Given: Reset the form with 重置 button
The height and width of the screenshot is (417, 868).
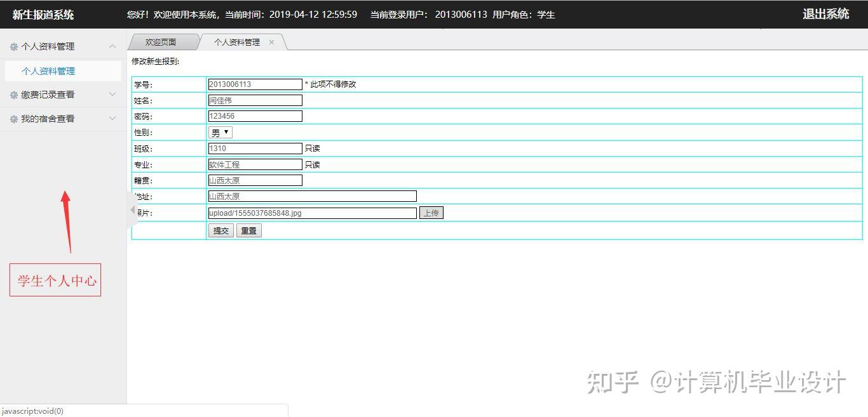Looking at the screenshot, I should (249, 230).
